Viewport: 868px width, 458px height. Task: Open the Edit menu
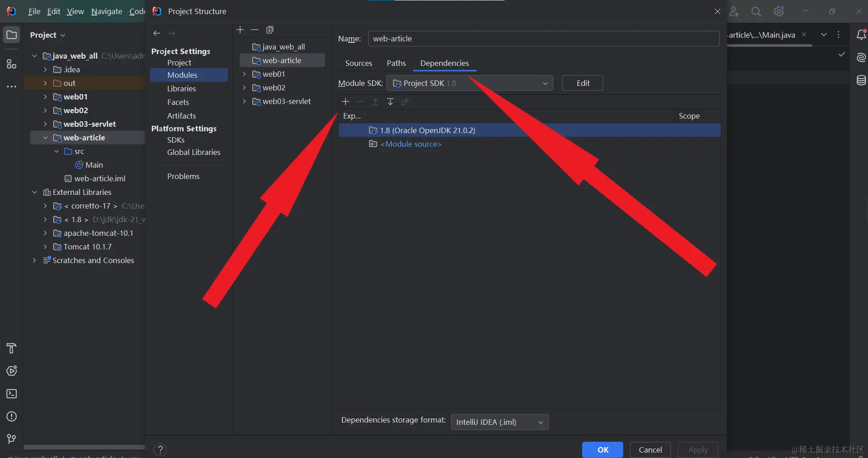click(54, 11)
